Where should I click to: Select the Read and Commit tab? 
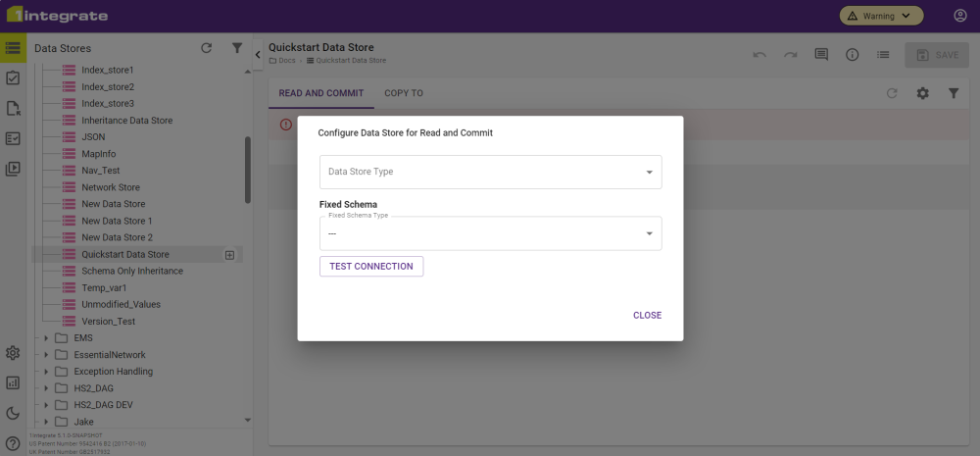tap(320, 93)
